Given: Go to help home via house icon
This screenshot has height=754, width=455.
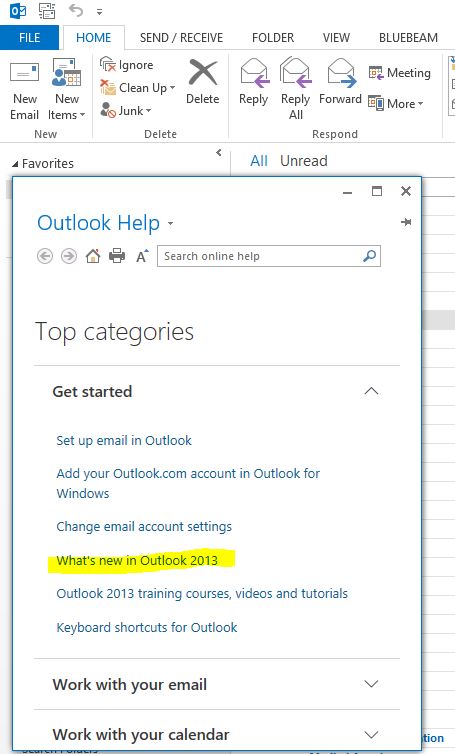Looking at the screenshot, I should (93, 256).
